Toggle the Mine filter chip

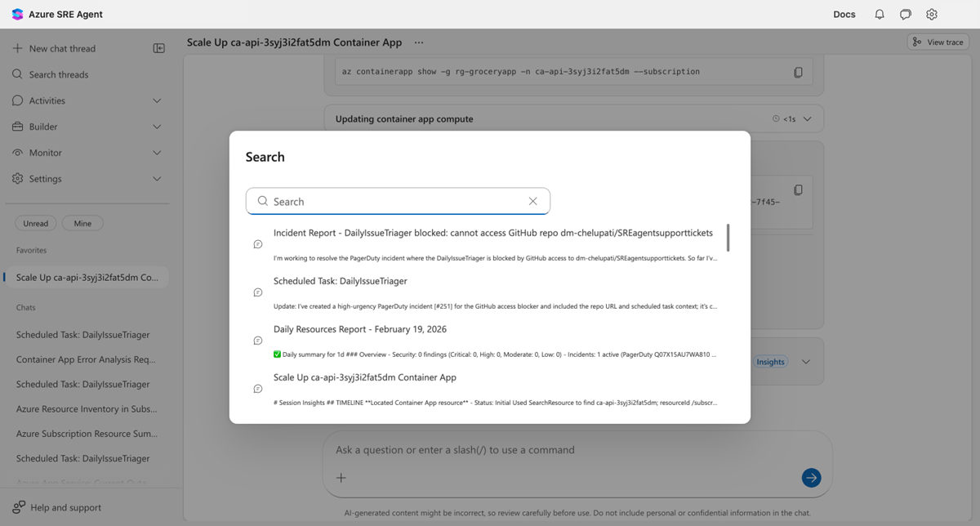click(82, 223)
